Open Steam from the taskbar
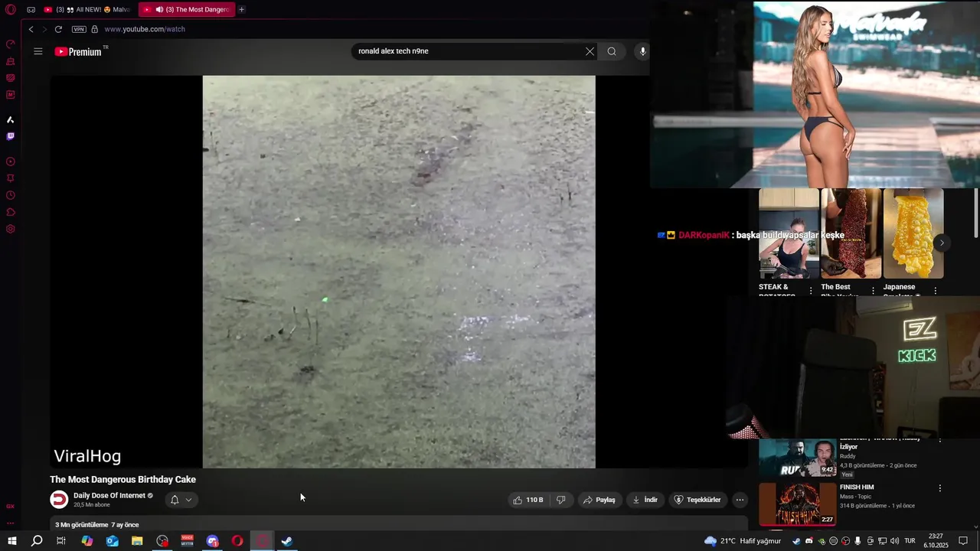This screenshot has width=980, height=551. point(287,541)
